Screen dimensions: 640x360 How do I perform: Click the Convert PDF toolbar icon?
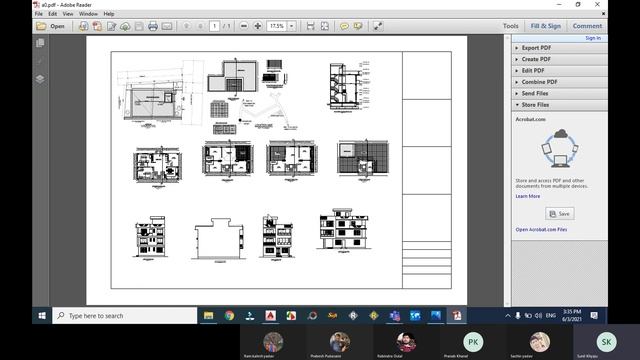point(97,26)
